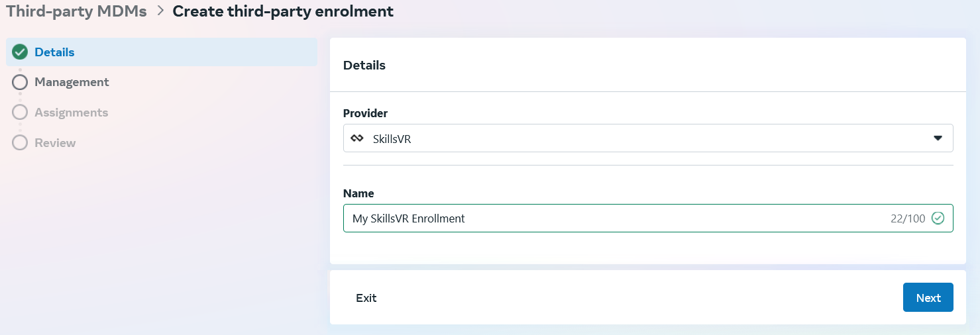Focus the Name input with My SkillsVR Enrollment

click(x=648, y=218)
